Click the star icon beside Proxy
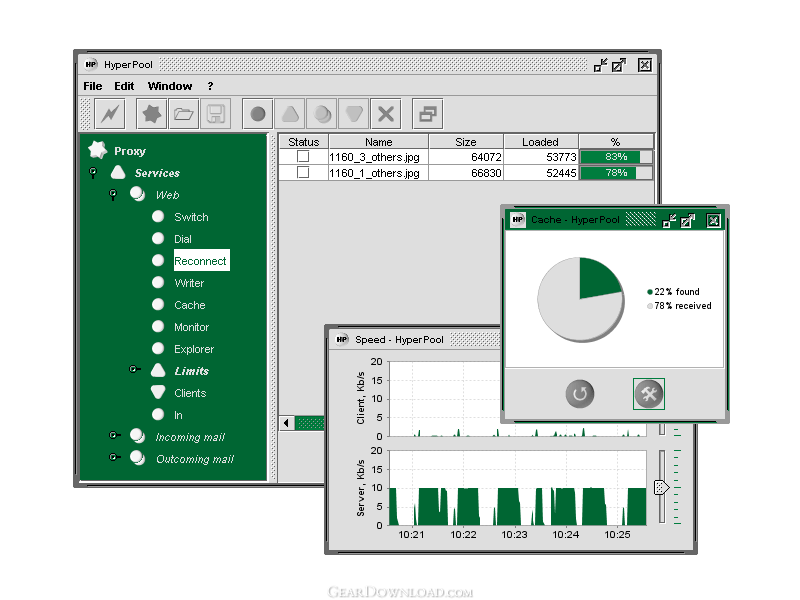Screen dimensions: 800x600 click(x=97, y=150)
